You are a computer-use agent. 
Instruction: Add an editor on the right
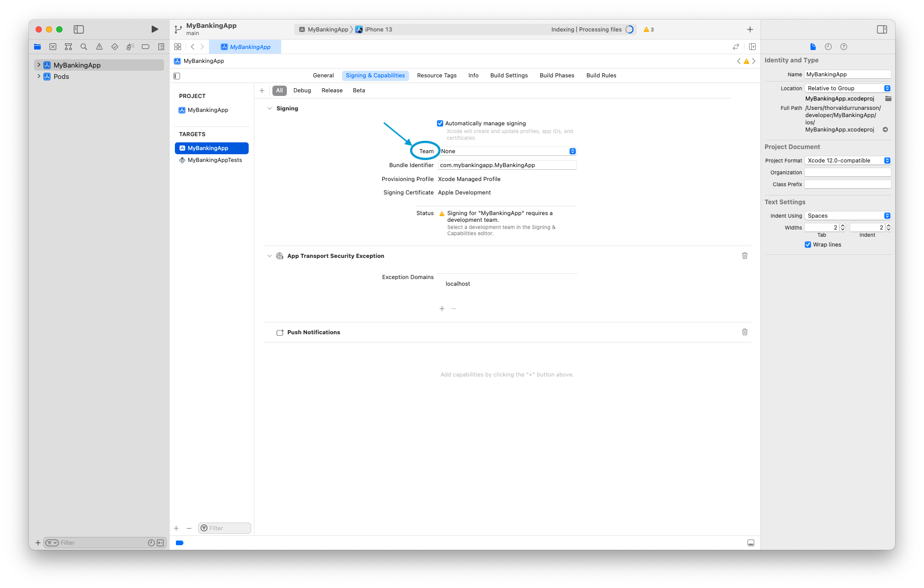pyautogui.click(x=752, y=47)
